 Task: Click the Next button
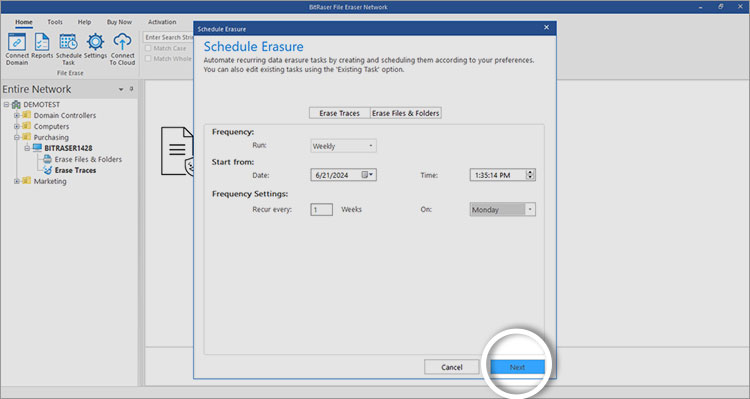pyautogui.click(x=517, y=367)
